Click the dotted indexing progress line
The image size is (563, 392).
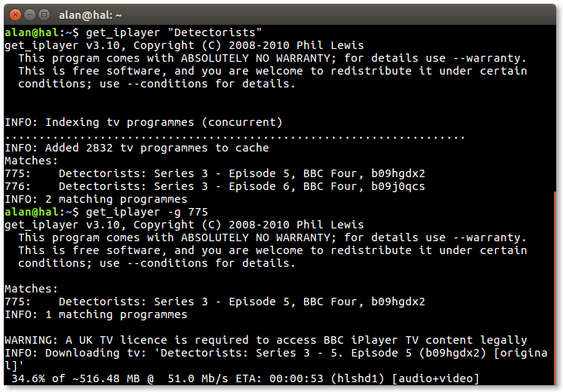pos(234,135)
